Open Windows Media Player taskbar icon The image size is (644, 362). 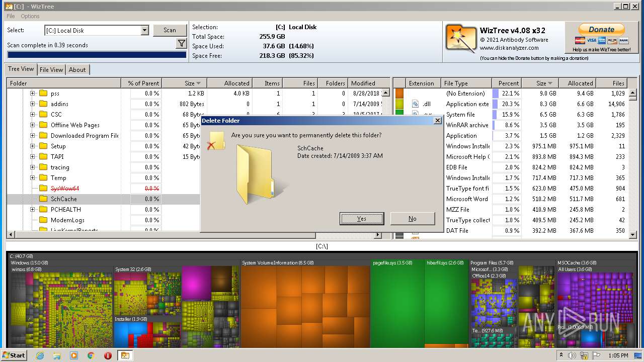[74, 355]
